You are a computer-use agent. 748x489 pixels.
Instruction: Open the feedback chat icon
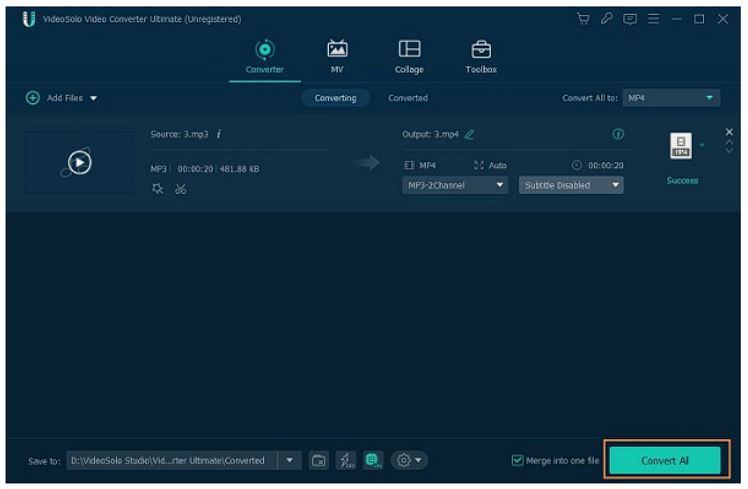click(630, 19)
